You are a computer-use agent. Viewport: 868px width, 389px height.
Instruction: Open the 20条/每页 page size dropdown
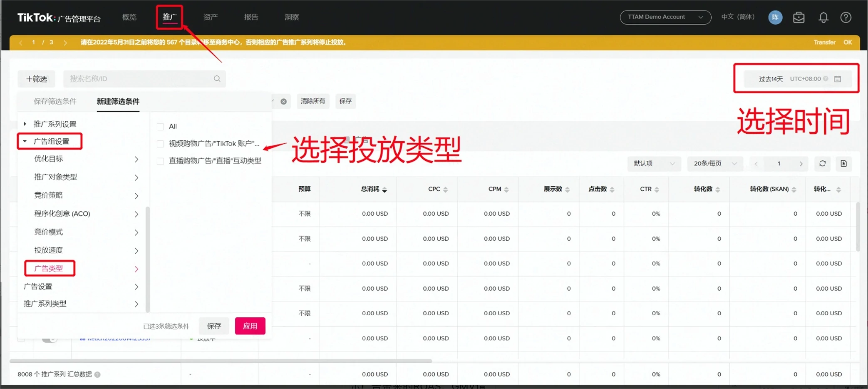714,164
